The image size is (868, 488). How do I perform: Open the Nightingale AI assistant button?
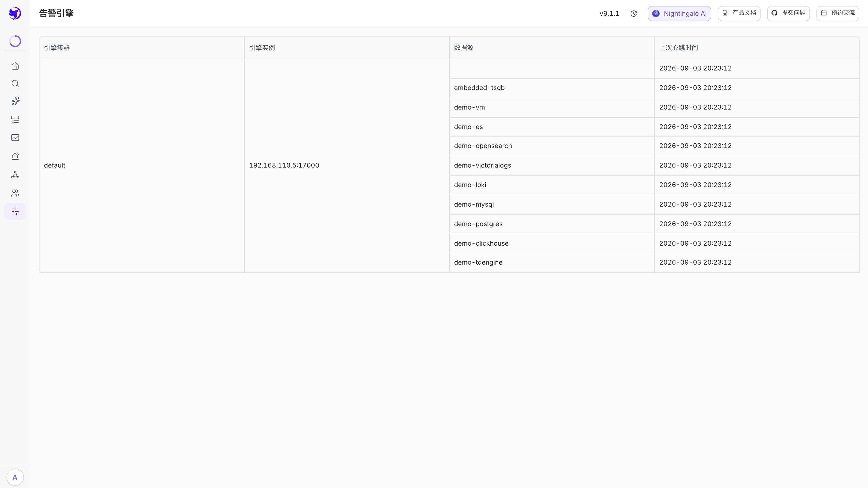coord(679,14)
